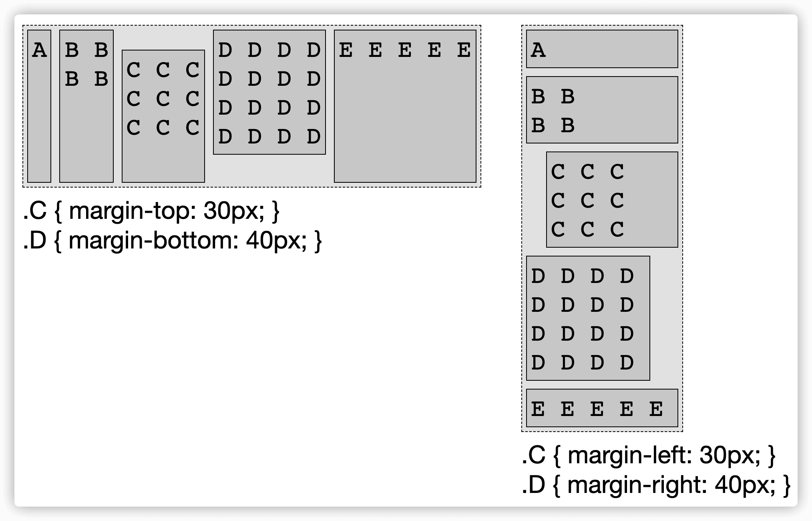
Task: Click the indented C box in the column
Action: coord(612,200)
